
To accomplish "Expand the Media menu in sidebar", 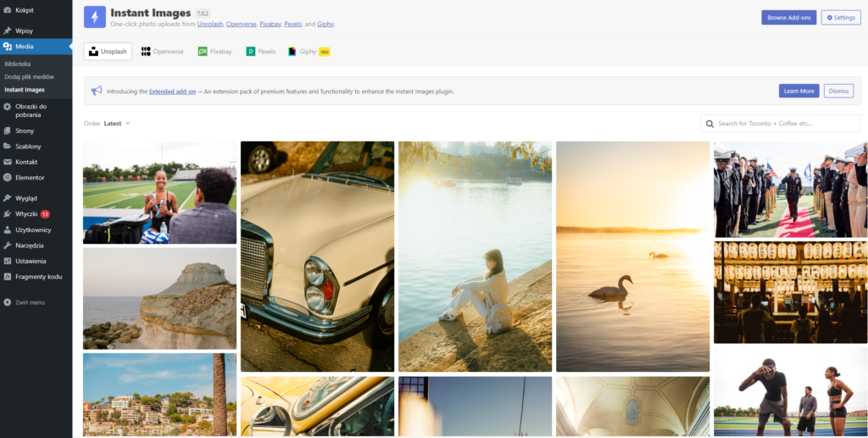I will 24,47.
